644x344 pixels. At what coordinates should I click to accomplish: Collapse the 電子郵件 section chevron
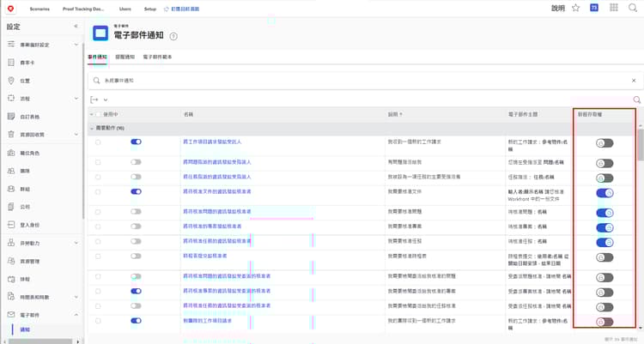point(76,315)
